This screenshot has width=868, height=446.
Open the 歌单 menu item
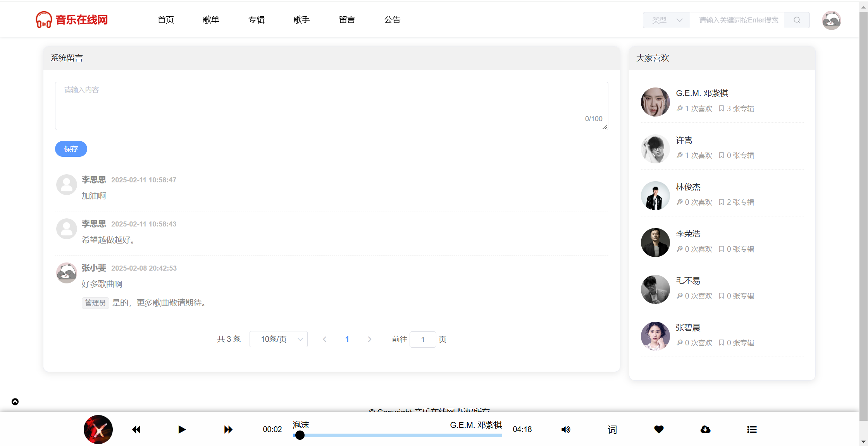pyautogui.click(x=211, y=20)
